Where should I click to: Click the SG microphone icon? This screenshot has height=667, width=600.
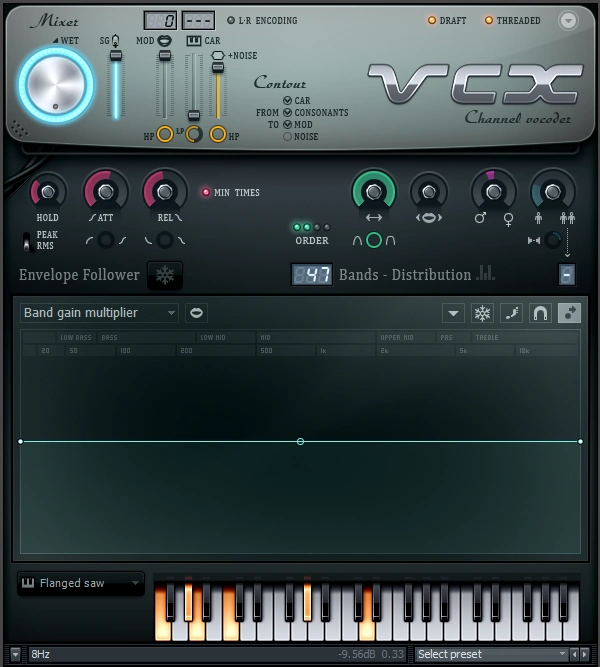(x=115, y=41)
